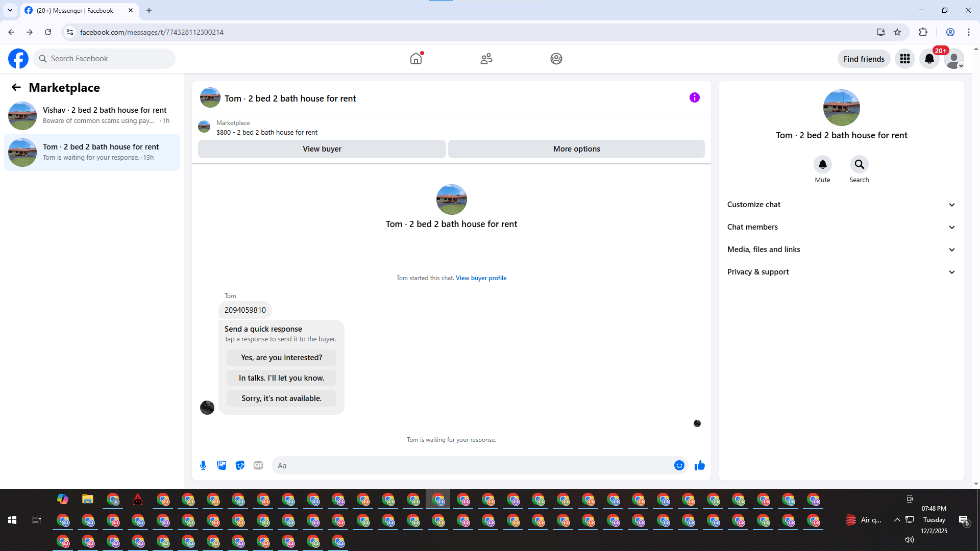Open the sticker picker icon
This screenshot has width=980, height=551.
click(x=240, y=465)
